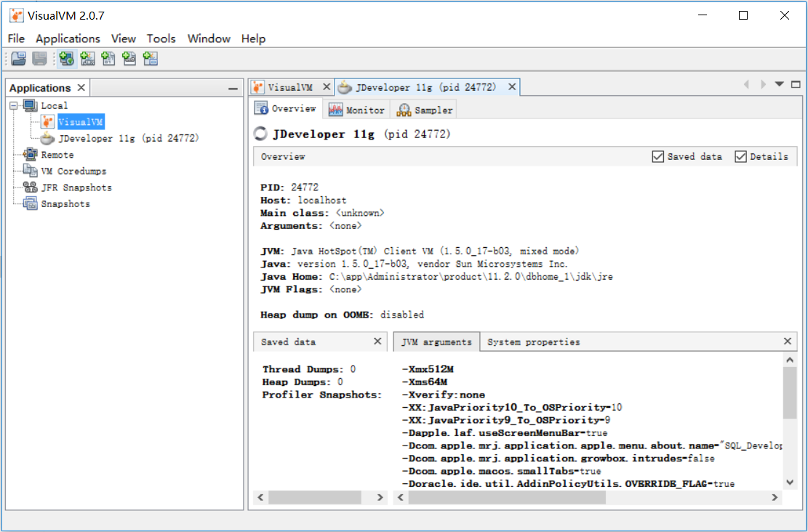Click the -Xverify:none argument text
The image size is (808, 532).
443,395
